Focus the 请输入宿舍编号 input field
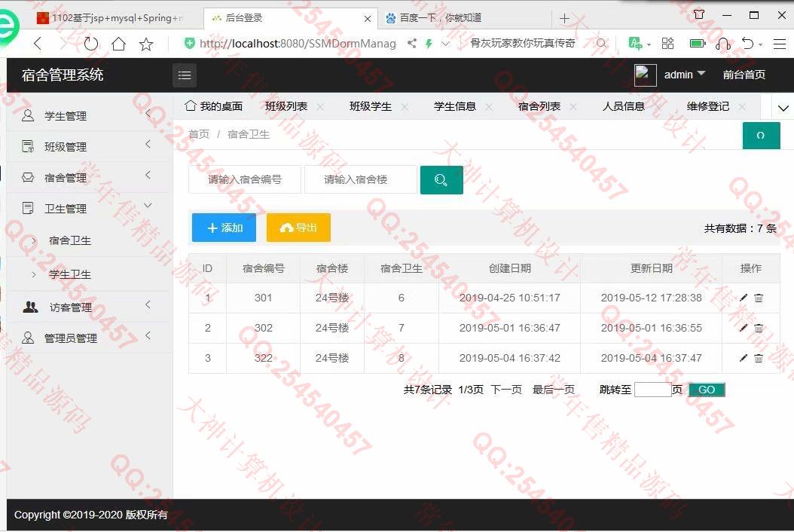This screenshot has width=794, height=532. pyautogui.click(x=245, y=179)
